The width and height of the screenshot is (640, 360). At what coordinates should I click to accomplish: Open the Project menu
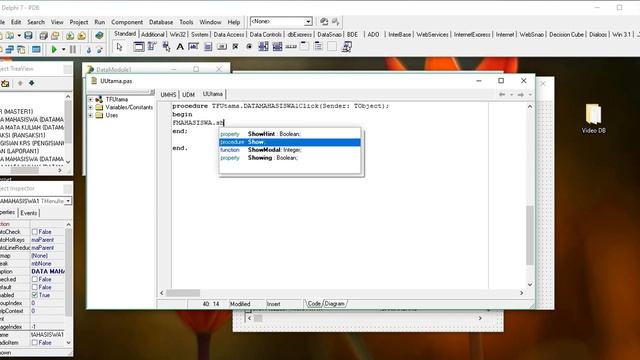click(79, 22)
